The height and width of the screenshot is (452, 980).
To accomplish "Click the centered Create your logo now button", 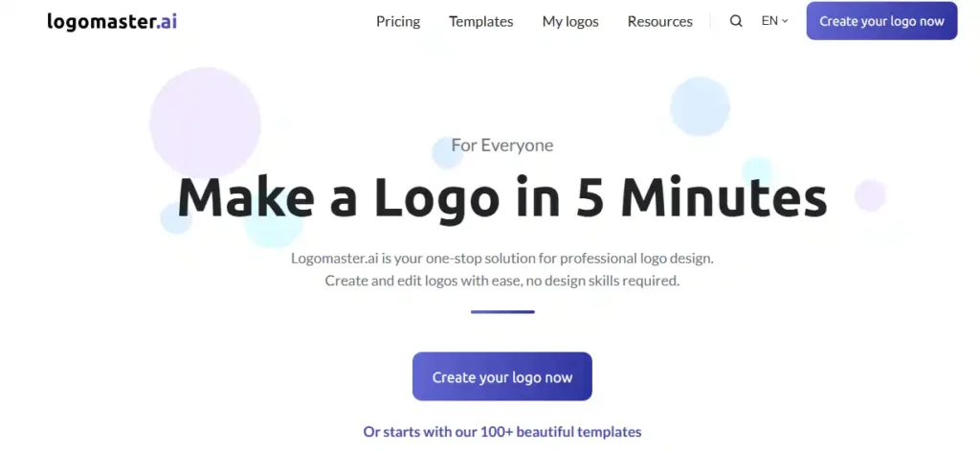I will click(x=501, y=376).
